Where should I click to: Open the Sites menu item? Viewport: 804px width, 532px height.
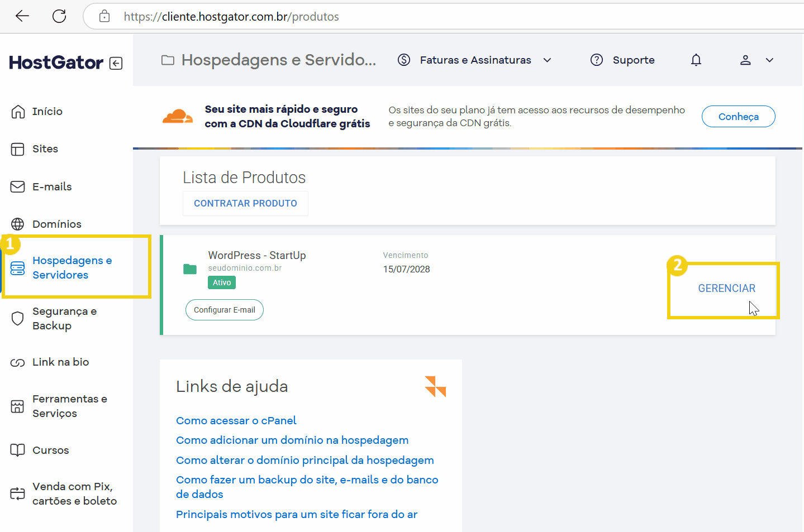pyautogui.click(x=45, y=149)
